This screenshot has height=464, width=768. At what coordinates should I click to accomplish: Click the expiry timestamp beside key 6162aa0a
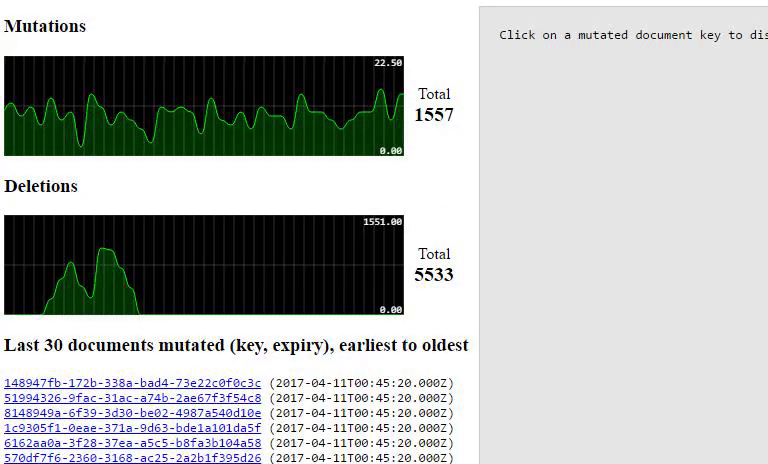tap(362, 443)
